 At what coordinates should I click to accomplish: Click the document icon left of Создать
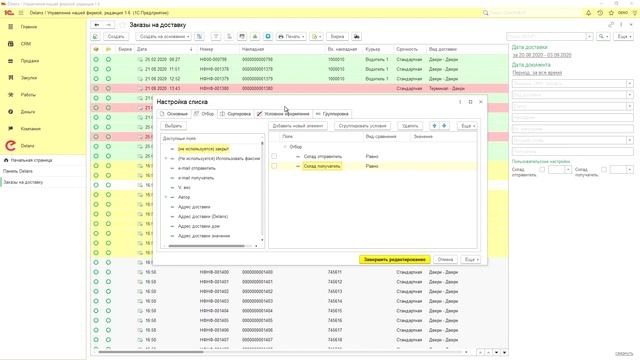pos(95,37)
